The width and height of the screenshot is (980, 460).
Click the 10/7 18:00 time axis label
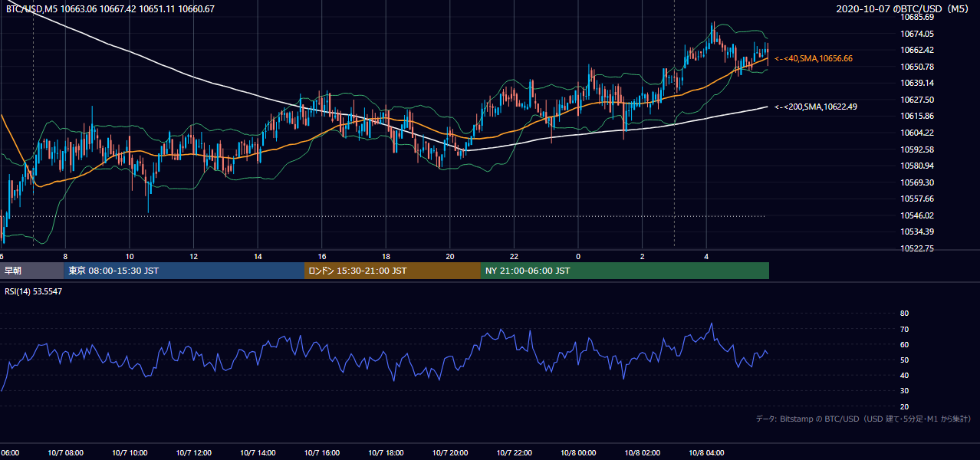click(x=386, y=453)
